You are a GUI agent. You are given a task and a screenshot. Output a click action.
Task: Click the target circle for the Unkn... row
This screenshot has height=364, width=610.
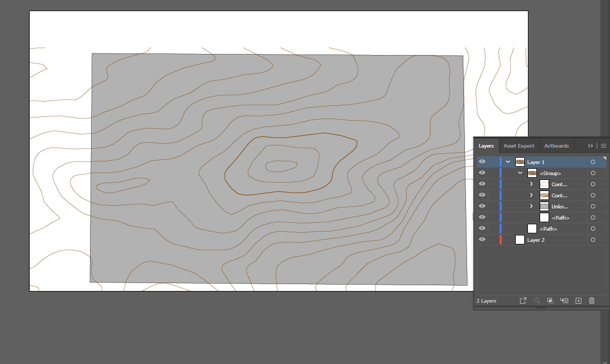click(593, 206)
